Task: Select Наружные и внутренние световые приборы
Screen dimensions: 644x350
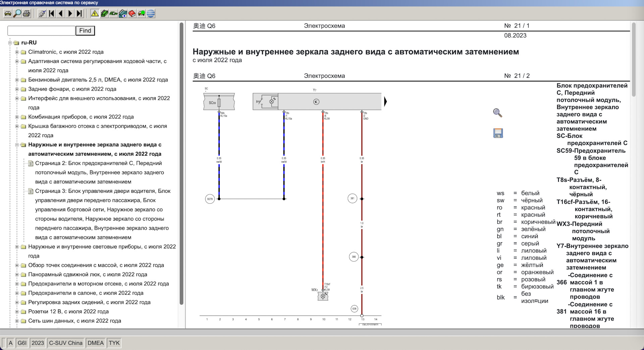Action: (102, 251)
